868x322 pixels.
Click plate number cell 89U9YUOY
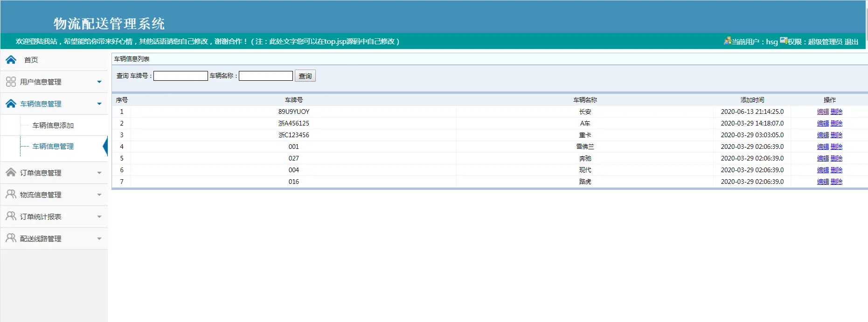(x=294, y=112)
